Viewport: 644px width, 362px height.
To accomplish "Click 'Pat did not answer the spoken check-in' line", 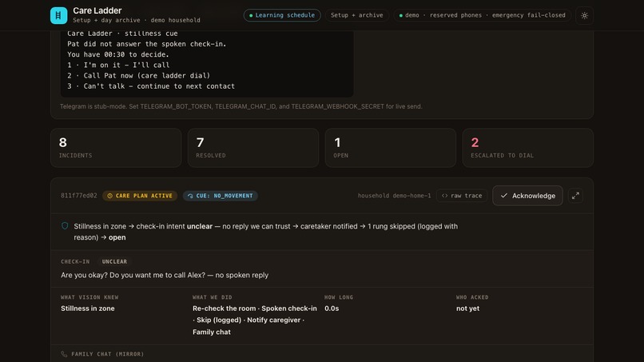I will pyautogui.click(x=147, y=44).
